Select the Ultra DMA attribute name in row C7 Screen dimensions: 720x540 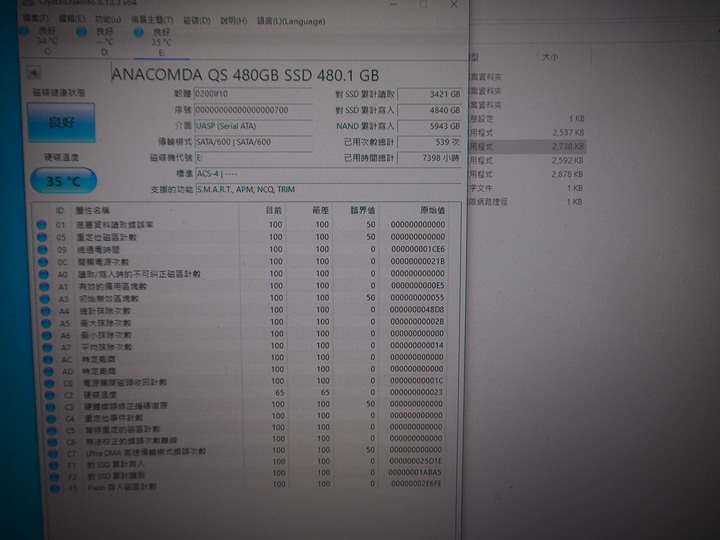click(x=146, y=452)
